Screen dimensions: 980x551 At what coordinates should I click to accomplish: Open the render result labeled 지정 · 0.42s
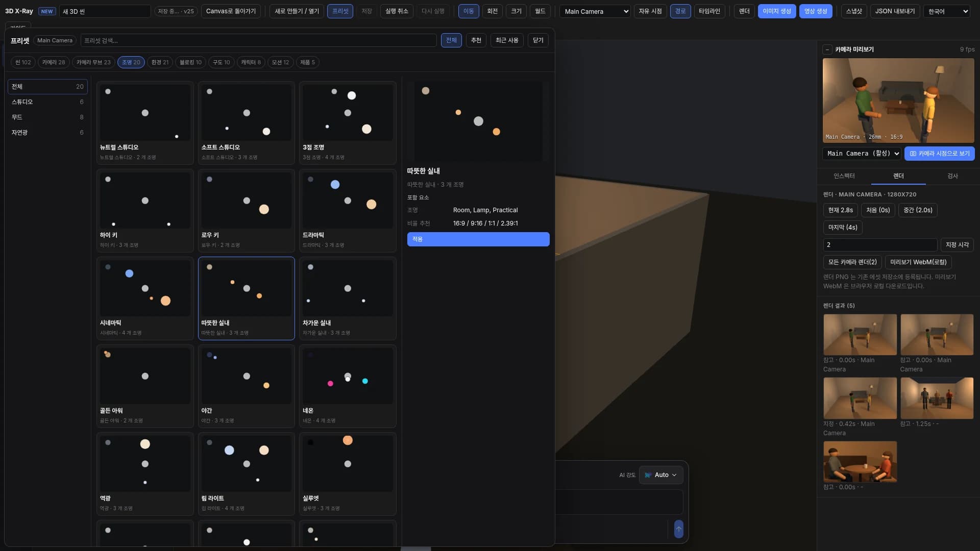860,398
